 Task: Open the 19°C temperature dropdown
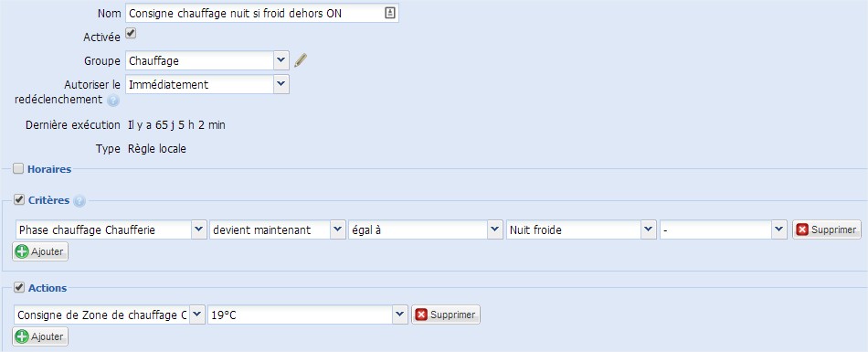[308, 315]
